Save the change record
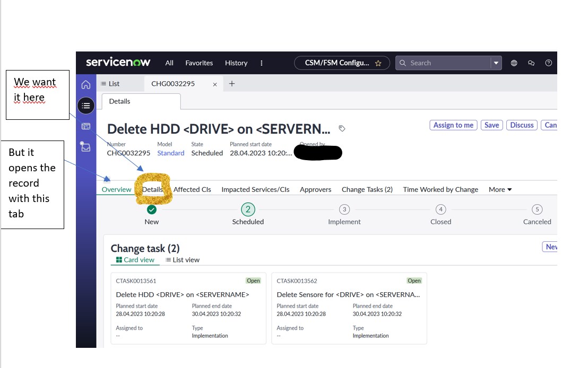 [491, 125]
